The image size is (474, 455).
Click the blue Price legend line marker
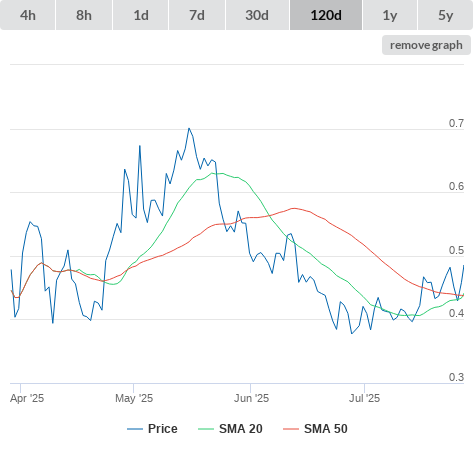pos(135,429)
